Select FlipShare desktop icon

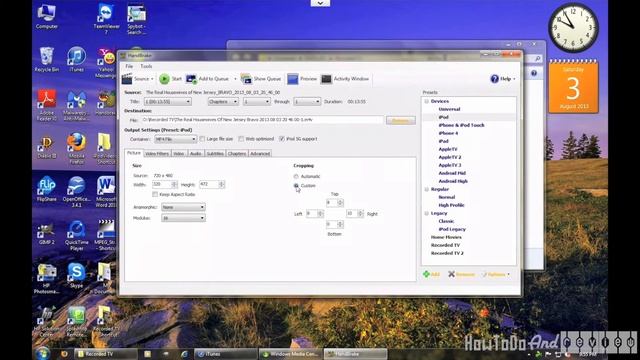(47, 189)
